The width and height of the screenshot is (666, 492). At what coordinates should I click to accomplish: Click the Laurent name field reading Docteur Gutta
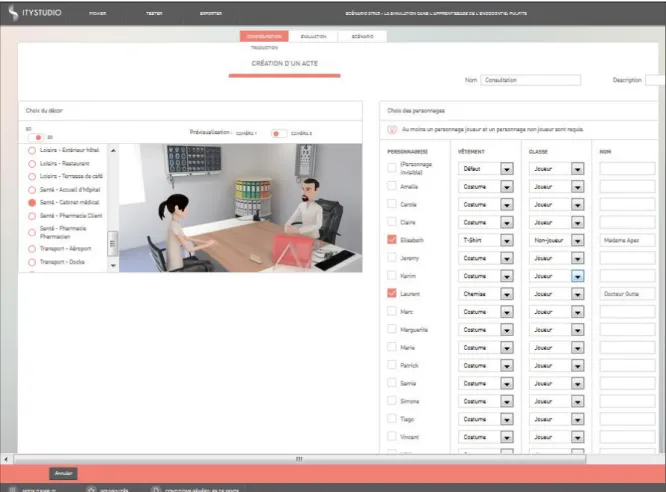pos(627,294)
